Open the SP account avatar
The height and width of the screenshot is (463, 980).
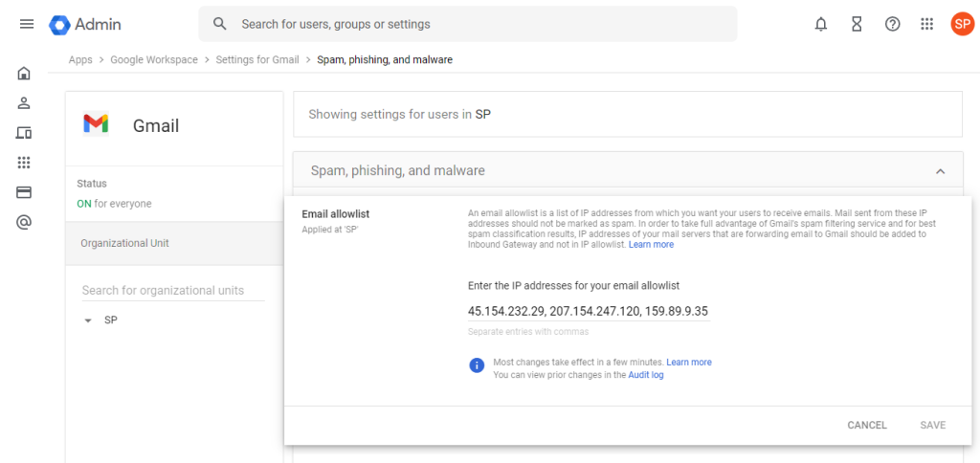(961, 24)
